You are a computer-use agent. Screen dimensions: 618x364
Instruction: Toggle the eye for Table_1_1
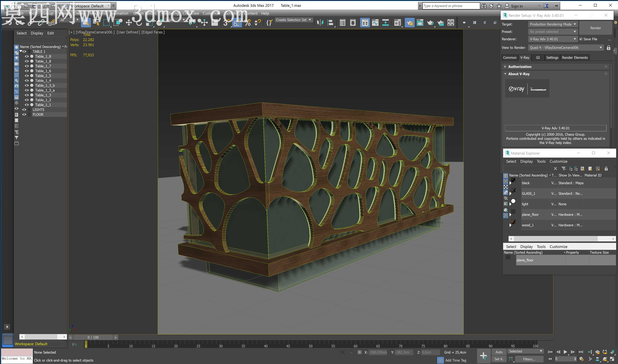(x=27, y=105)
